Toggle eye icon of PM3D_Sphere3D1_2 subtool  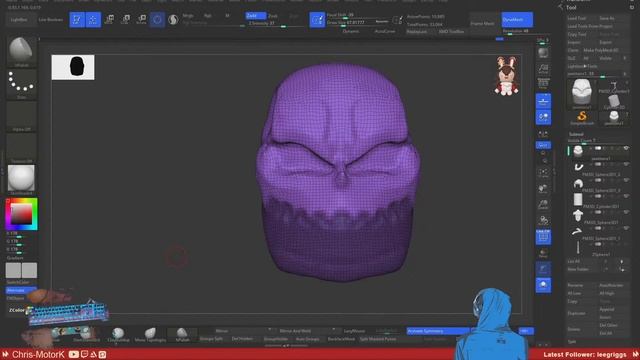pos(626,164)
